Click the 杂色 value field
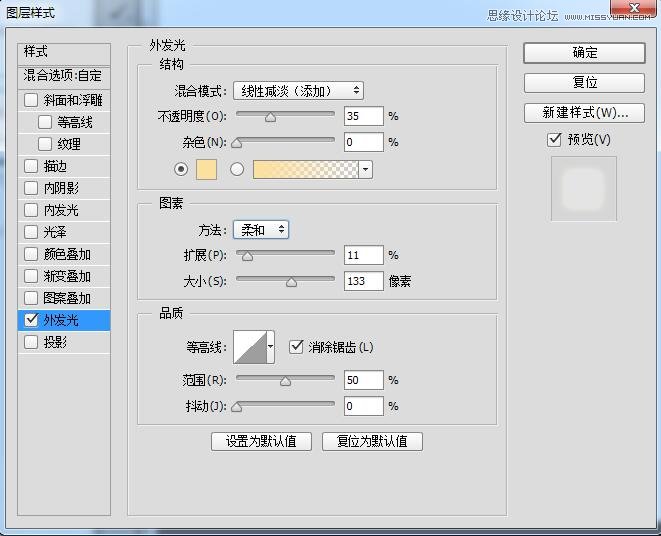The height and width of the screenshot is (536, 661). pyautogui.click(x=363, y=142)
